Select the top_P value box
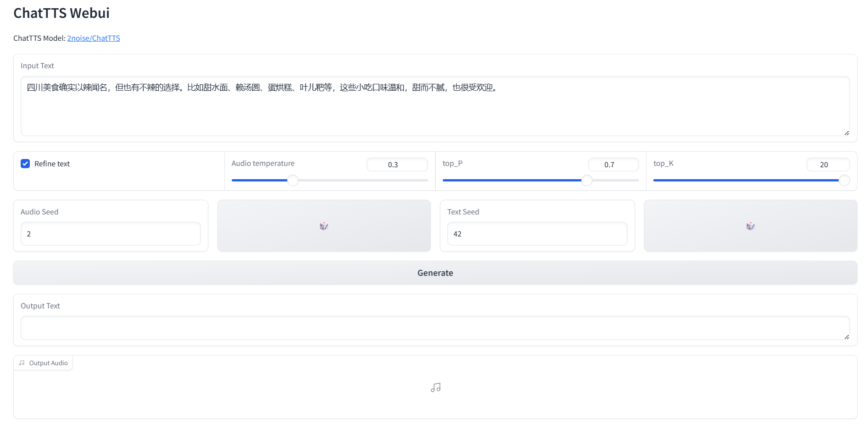The height and width of the screenshot is (428, 868). tap(613, 165)
